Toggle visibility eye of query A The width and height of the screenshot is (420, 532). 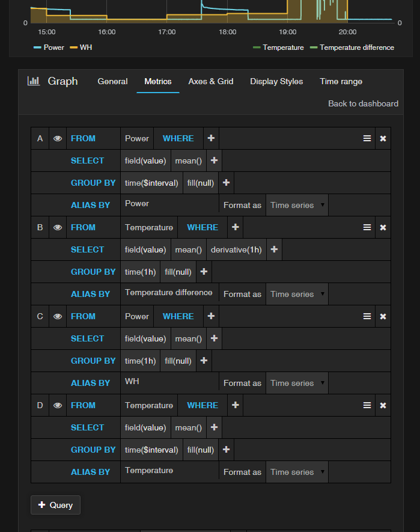point(58,138)
